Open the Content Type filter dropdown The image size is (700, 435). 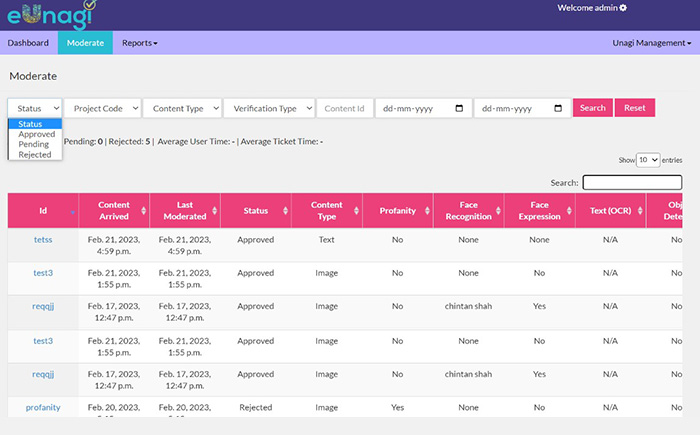click(x=182, y=108)
